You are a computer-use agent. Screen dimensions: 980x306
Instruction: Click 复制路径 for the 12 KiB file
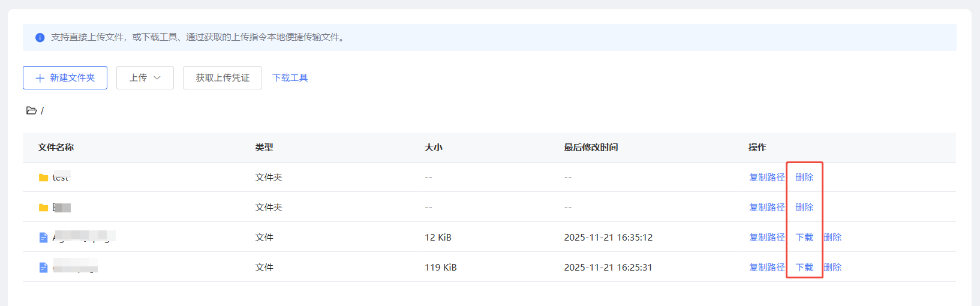point(766,238)
